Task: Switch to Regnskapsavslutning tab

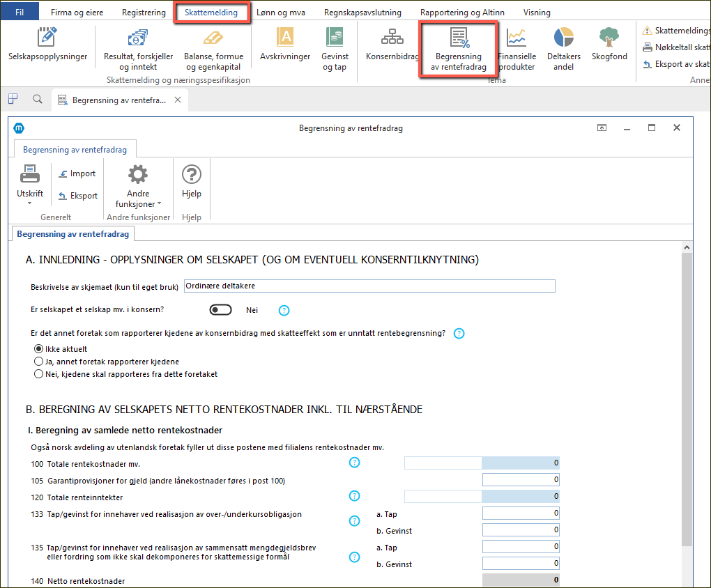Action: 362,13
